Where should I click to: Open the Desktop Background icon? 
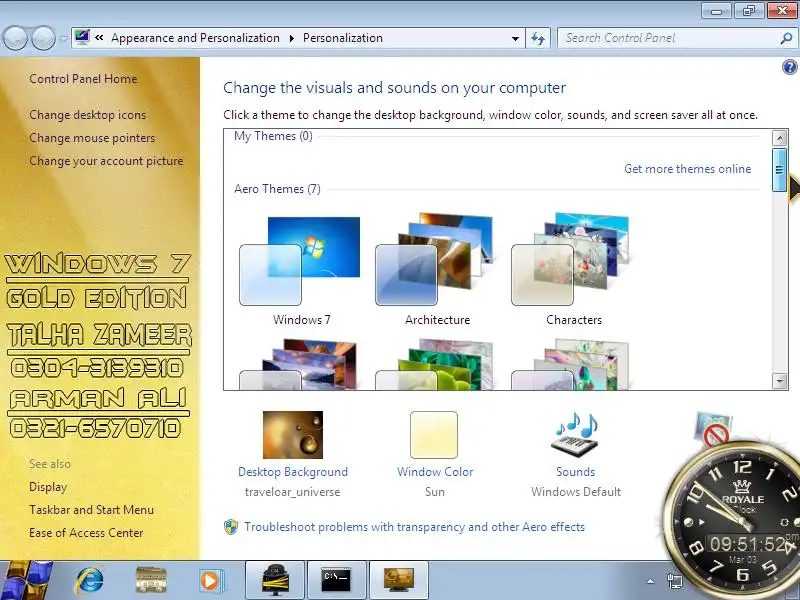tap(293, 435)
